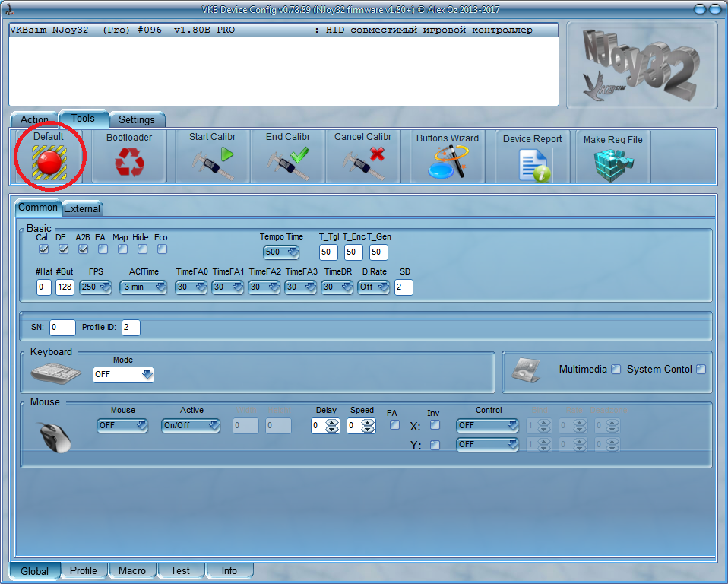The width and height of the screenshot is (728, 584).
Task: Click the Profile ID input field
Action: tap(131, 328)
